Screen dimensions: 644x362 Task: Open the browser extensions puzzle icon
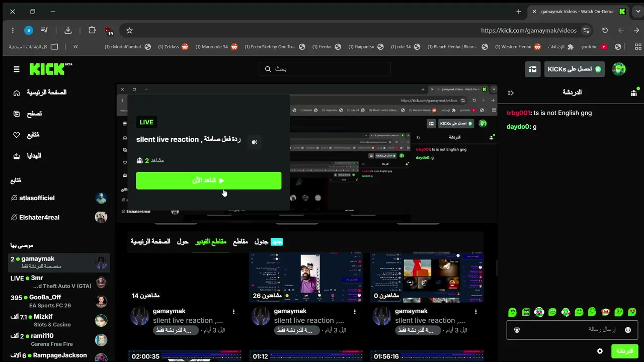pos(92,30)
